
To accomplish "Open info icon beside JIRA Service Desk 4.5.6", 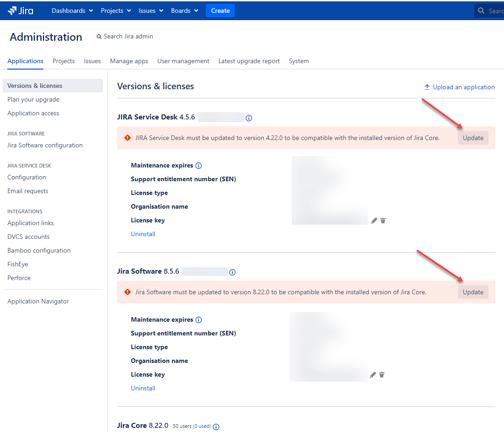I will pos(249,118).
